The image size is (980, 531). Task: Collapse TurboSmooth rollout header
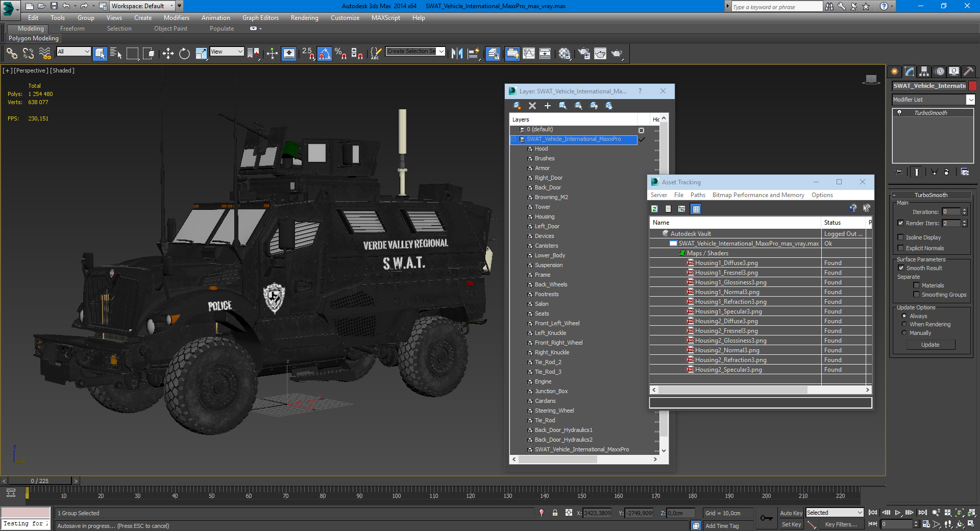pyautogui.click(x=931, y=195)
